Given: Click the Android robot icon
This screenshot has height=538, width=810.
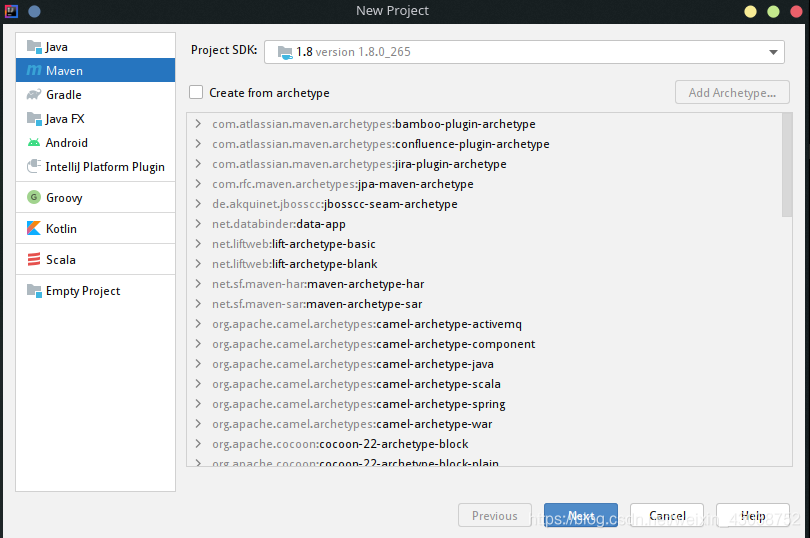Looking at the screenshot, I should click(34, 143).
